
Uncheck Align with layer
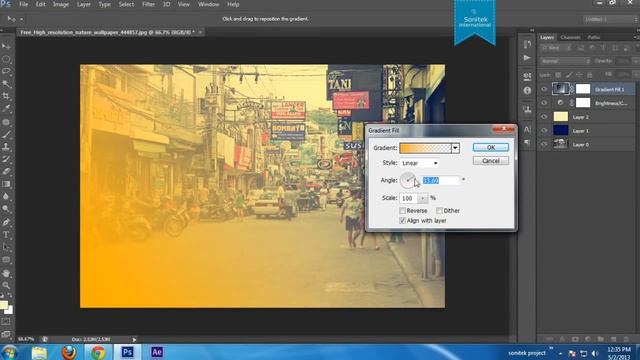click(402, 221)
